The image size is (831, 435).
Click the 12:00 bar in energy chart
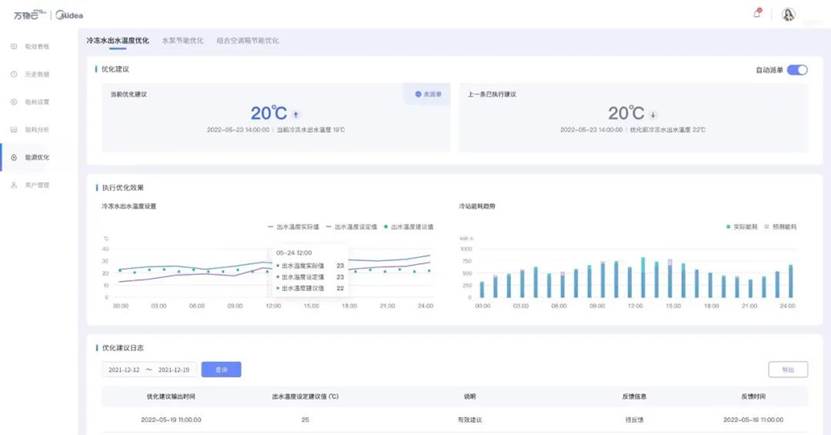point(643,278)
